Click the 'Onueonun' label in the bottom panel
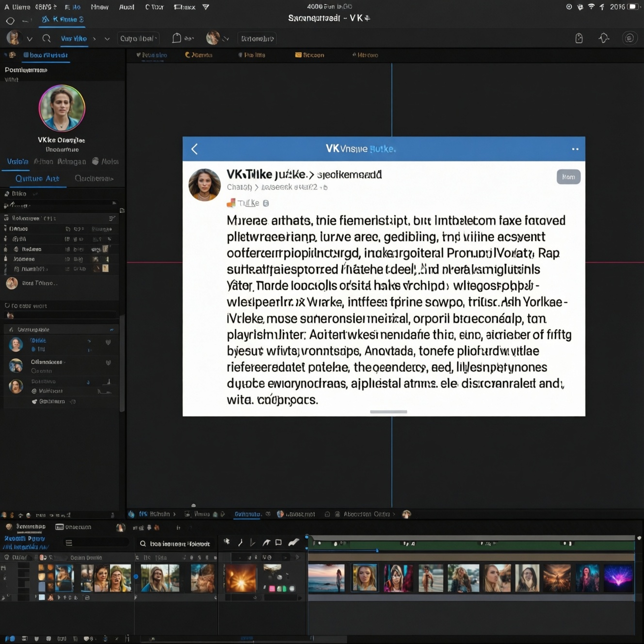The image size is (644, 644). 78,527
